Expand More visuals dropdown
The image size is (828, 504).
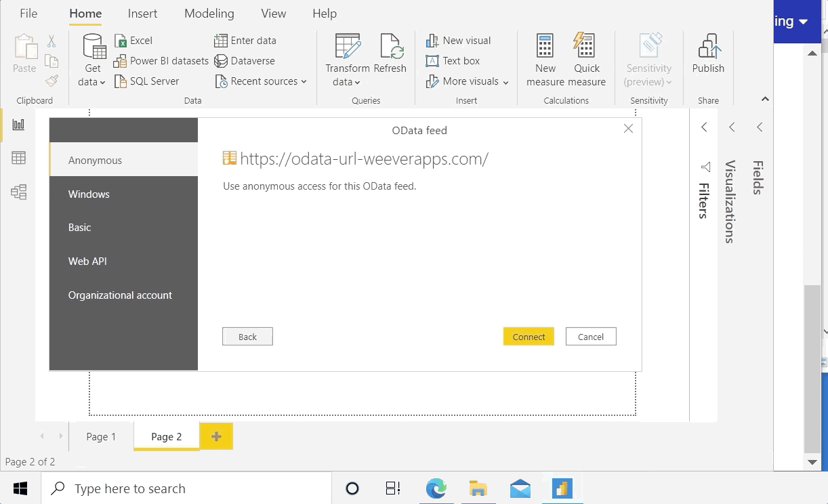pos(505,82)
